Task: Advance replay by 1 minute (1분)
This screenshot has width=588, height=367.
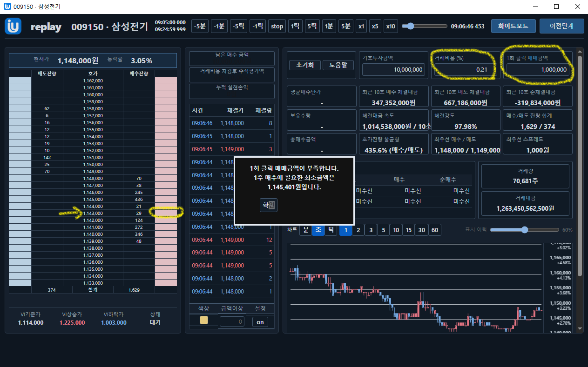Action: 329,26
